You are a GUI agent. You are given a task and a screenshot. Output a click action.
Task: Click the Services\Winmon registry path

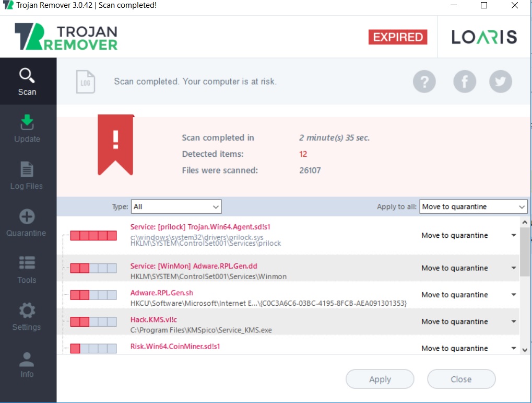point(208,277)
